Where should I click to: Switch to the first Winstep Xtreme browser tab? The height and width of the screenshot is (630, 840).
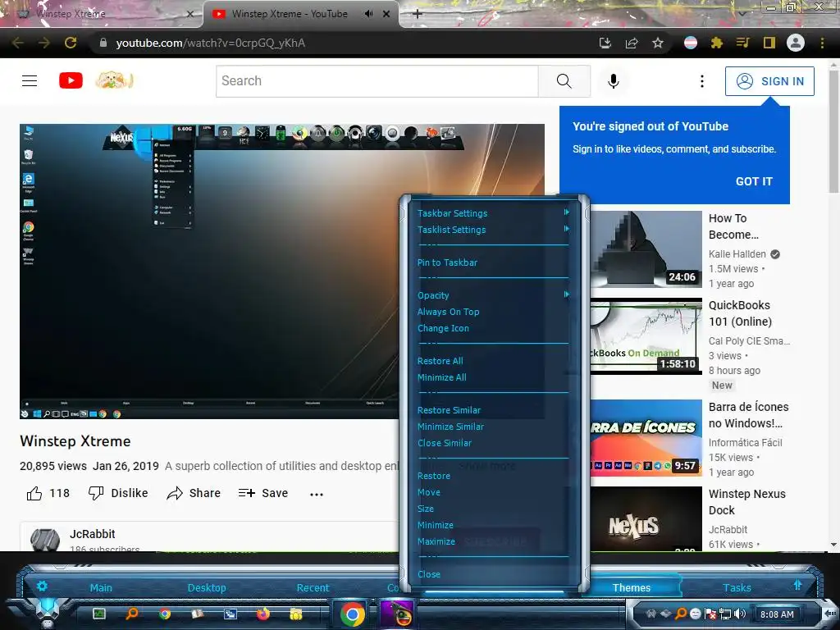102,14
